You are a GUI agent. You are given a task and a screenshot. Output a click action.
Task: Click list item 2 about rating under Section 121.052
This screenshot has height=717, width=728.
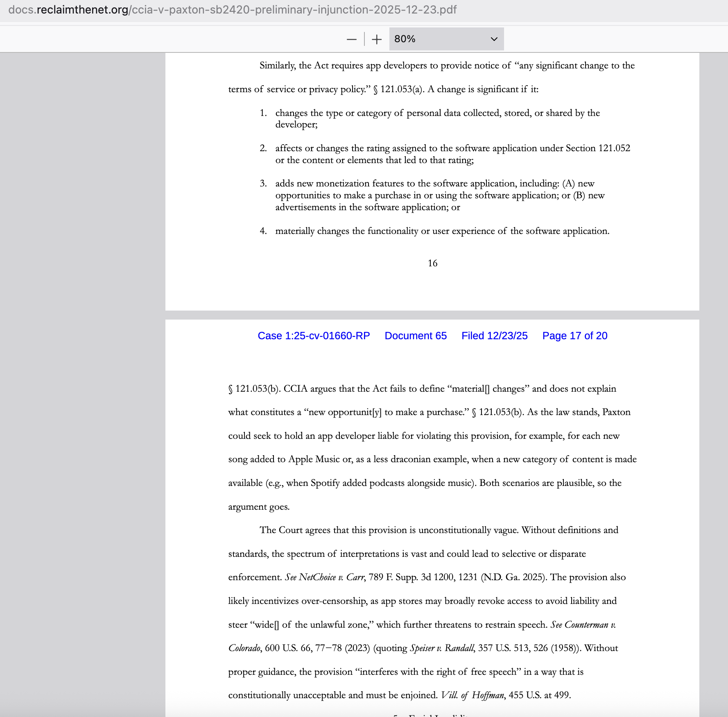pos(445,154)
